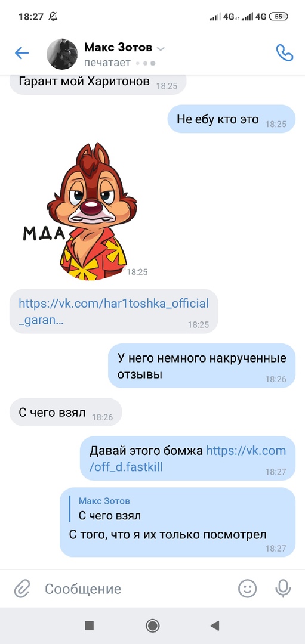This screenshot has width=305, height=644.
Task: Expand the dropdown chevron beside Макс Зотов
Action: [x=161, y=49]
